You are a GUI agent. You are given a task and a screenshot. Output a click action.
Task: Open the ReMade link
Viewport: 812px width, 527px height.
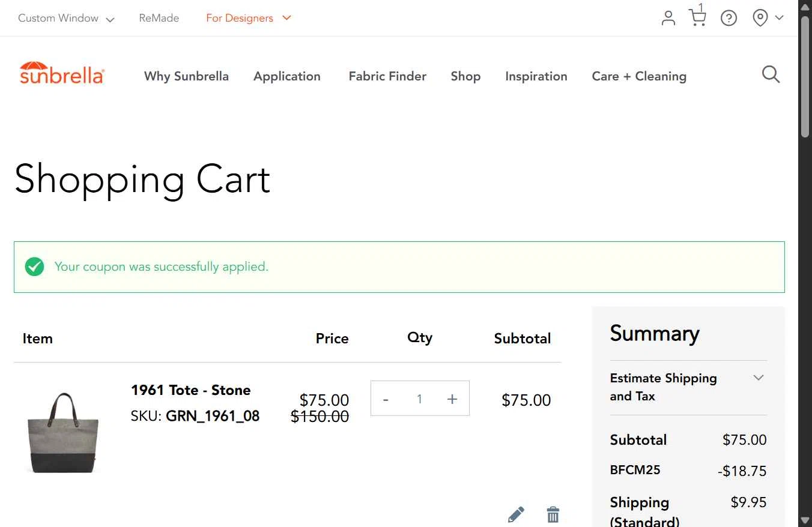coord(159,18)
